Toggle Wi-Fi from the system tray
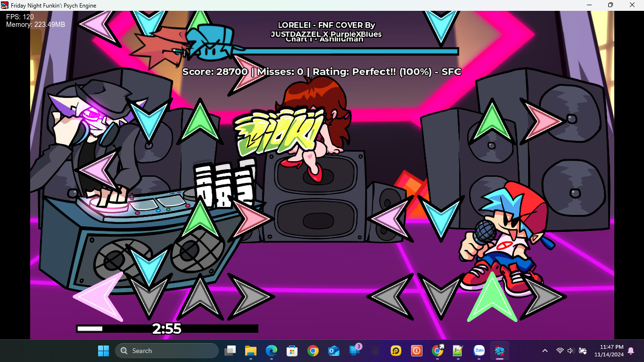Viewport: 644px width, 362px height. click(560, 351)
